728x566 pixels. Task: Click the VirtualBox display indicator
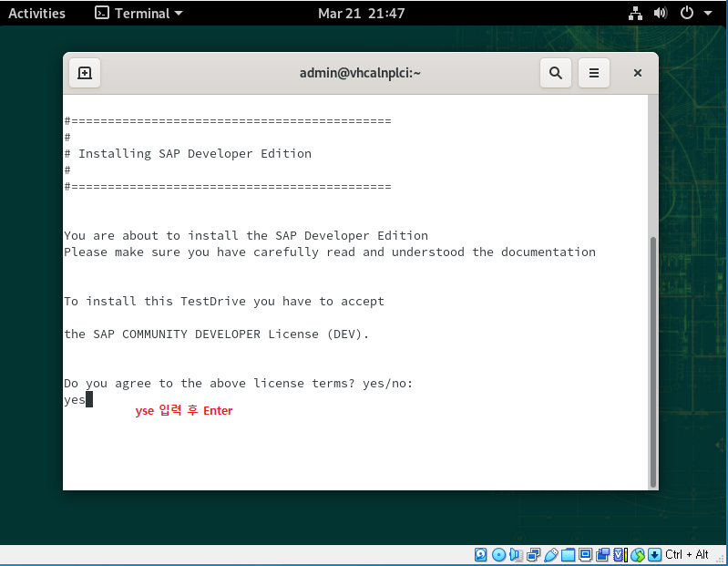click(x=586, y=554)
